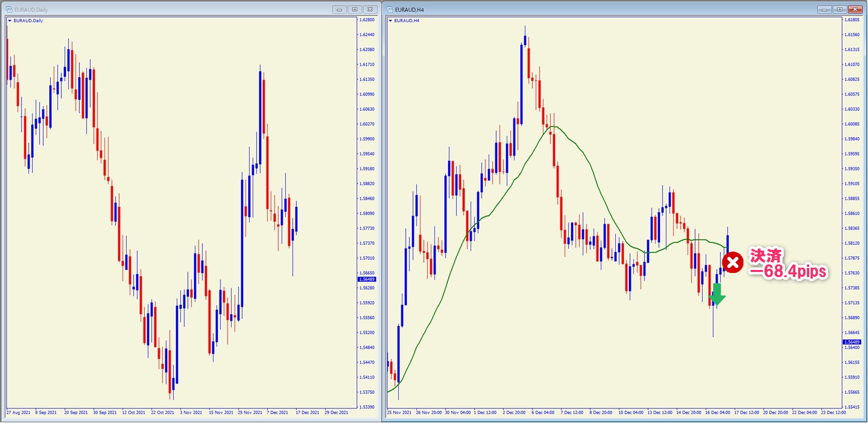Click the 27 Aug 2021 date on Daily timeline
Screen dimensions: 868x423
click(x=18, y=412)
